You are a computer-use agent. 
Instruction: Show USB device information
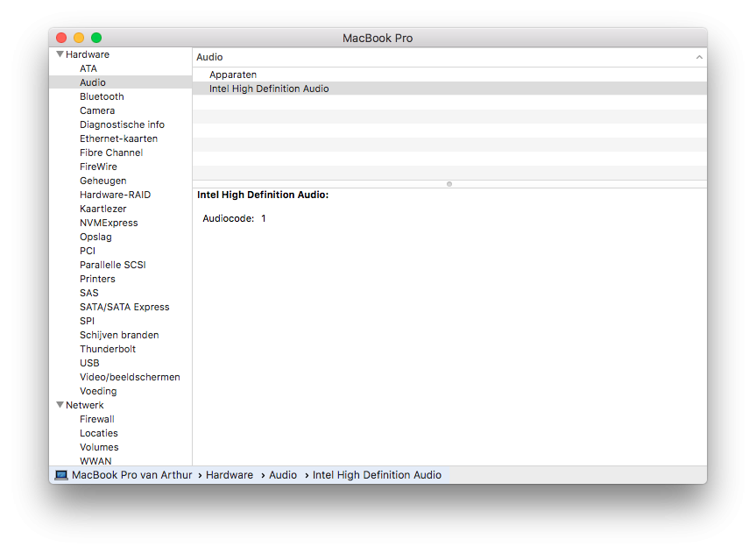pos(89,363)
